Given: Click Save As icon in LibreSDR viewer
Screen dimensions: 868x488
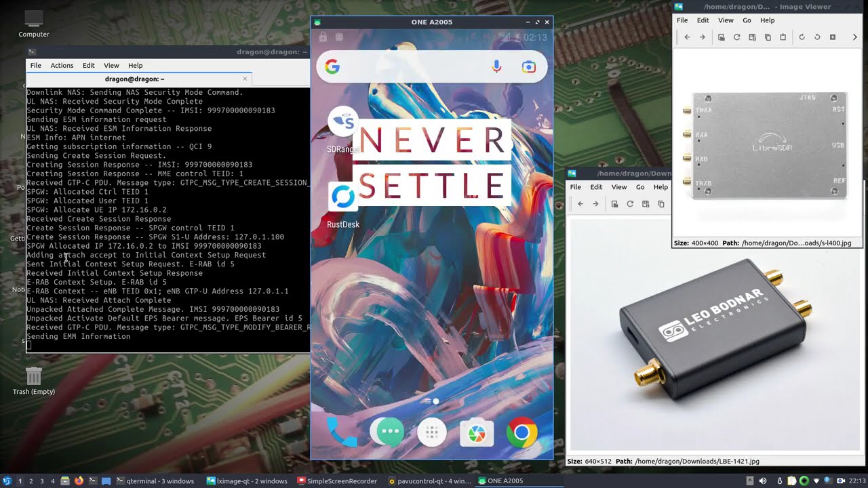Looking at the screenshot, I should [752, 37].
